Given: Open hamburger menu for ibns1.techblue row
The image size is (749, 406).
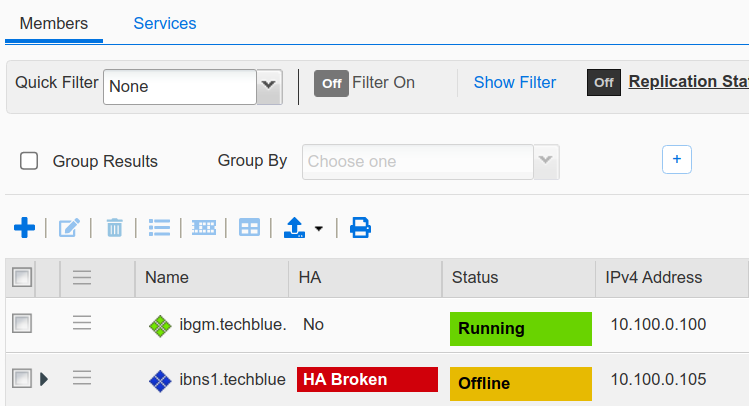Looking at the screenshot, I should 82,378.
